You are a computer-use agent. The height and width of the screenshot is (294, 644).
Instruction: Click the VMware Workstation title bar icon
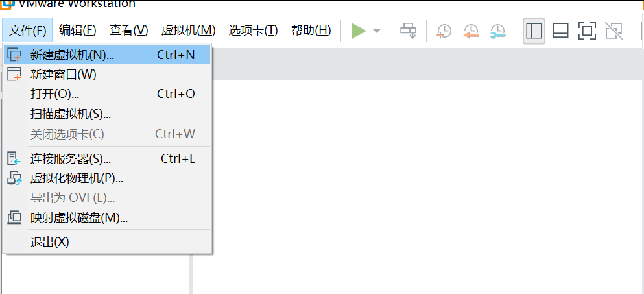(x=8, y=4)
